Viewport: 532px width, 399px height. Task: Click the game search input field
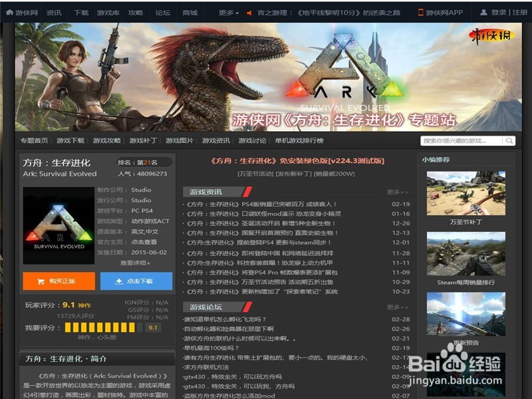click(x=462, y=140)
